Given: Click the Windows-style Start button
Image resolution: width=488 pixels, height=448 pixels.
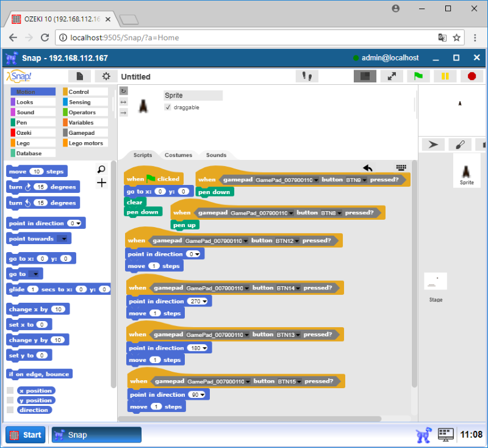Looking at the screenshot, I should [26, 435].
